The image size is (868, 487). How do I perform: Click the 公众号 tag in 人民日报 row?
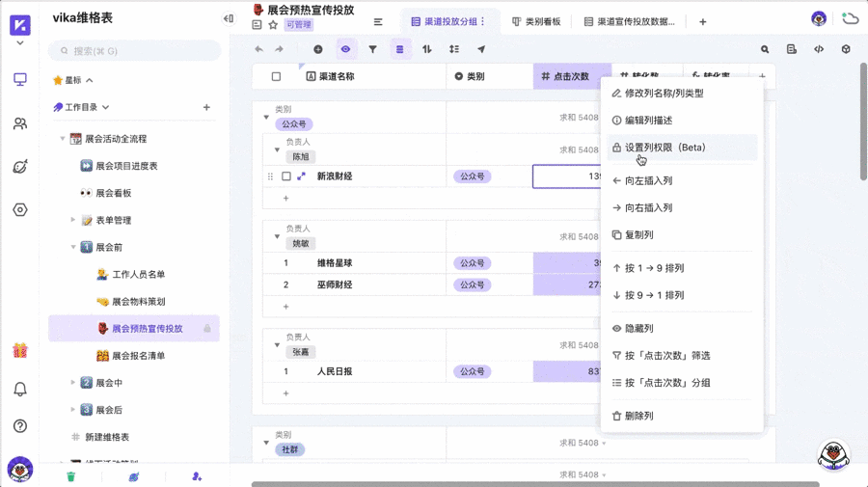473,371
